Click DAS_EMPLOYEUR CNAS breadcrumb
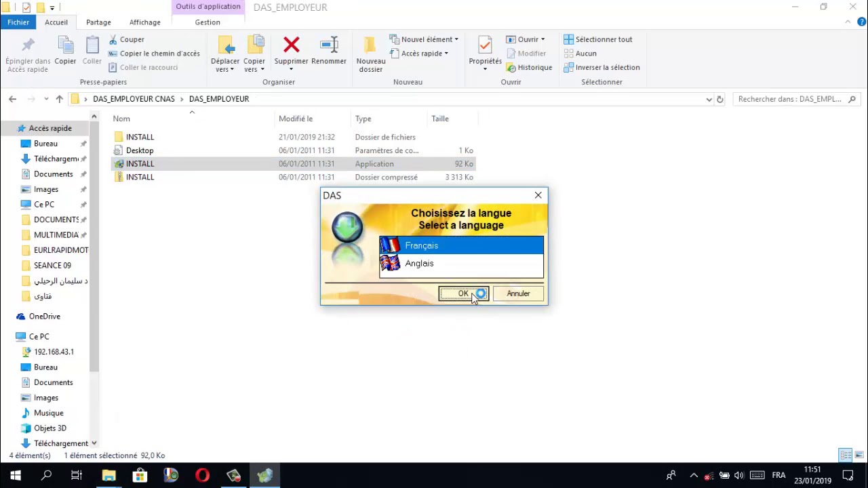 (x=134, y=99)
